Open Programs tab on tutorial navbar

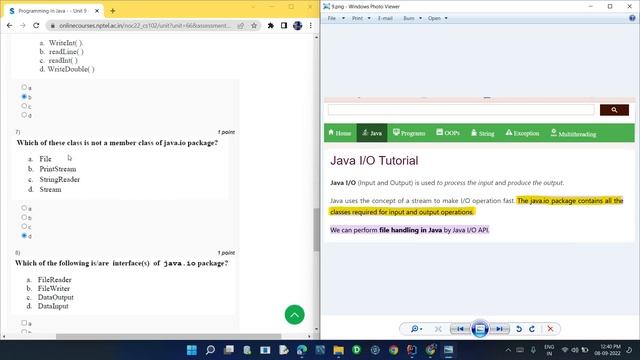(x=409, y=133)
